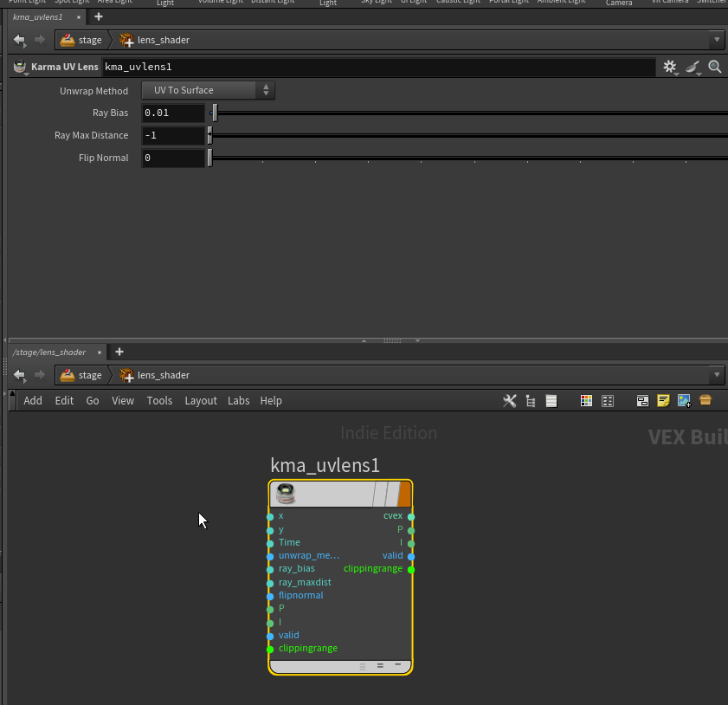The image size is (728, 705).
Task: Click the Ray Bias value field
Action: pos(173,113)
